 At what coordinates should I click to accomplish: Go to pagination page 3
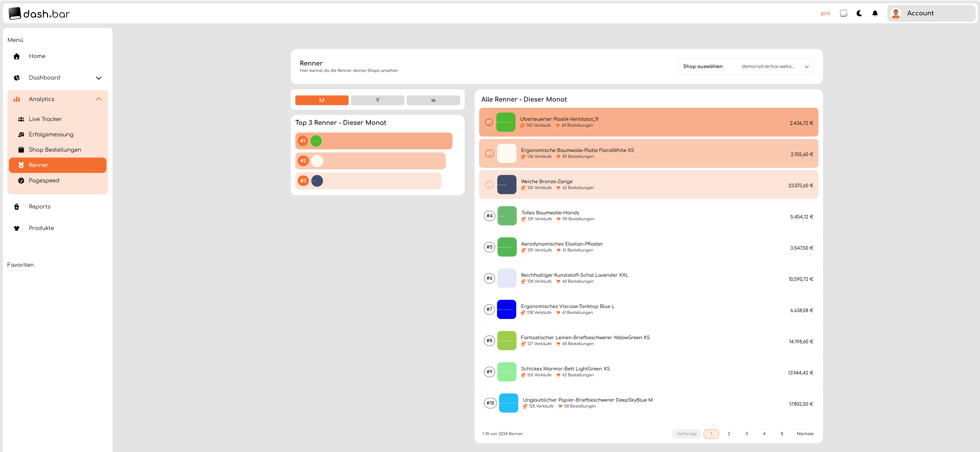[746, 434]
